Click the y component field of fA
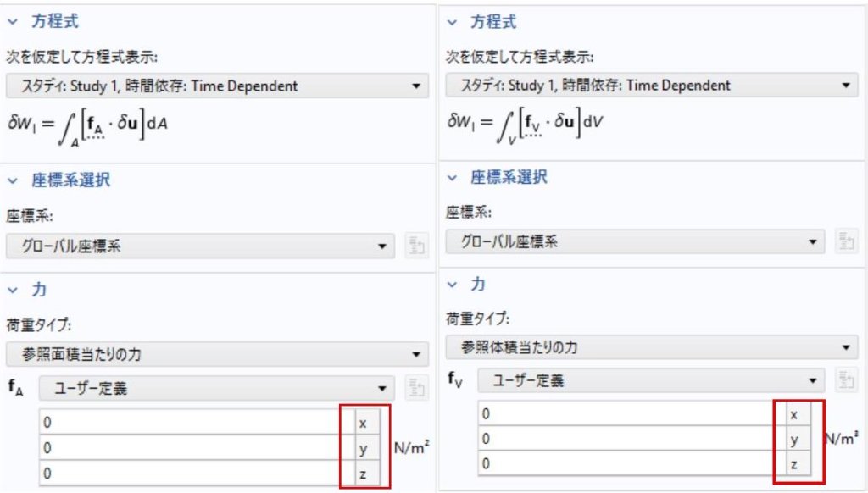The height and width of the screenshot is (493, 868). click(x=188, y=448)
